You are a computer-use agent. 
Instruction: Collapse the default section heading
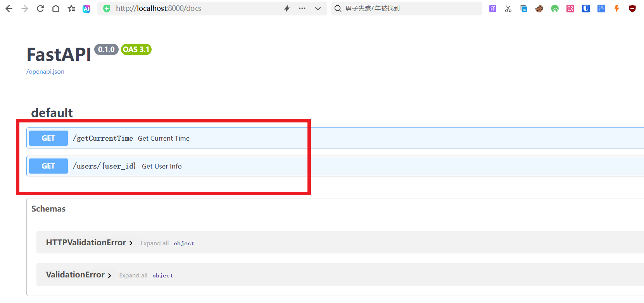tap(52, 112)
